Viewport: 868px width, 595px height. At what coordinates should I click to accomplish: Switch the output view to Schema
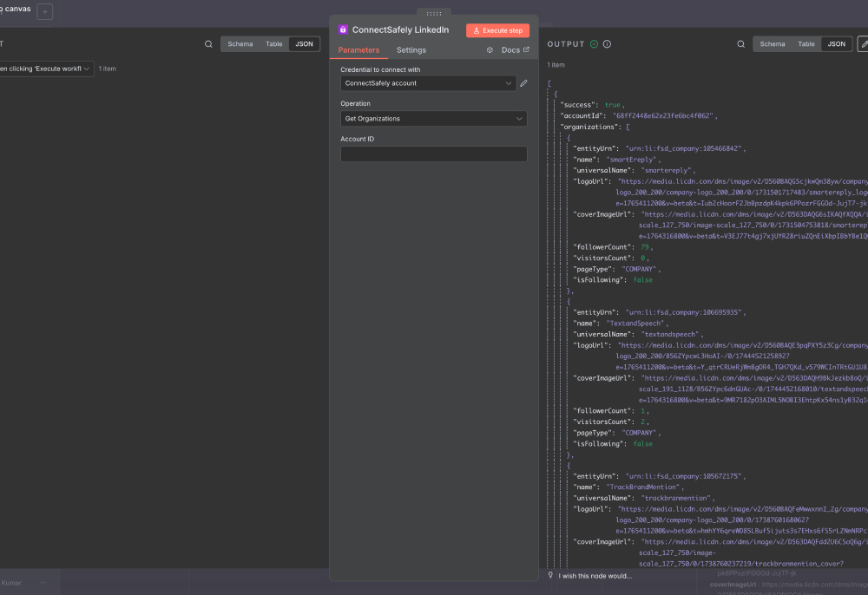tap(773, 44)
